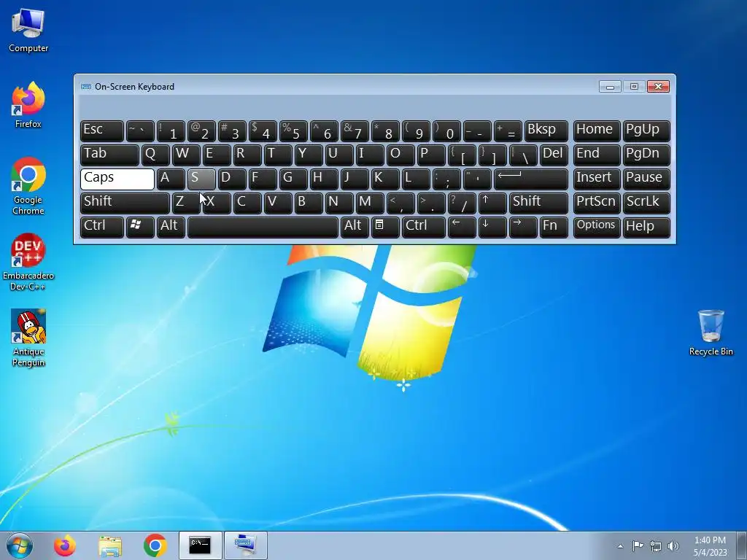
Task: Click the Q key
Action: tap(155, 155)
